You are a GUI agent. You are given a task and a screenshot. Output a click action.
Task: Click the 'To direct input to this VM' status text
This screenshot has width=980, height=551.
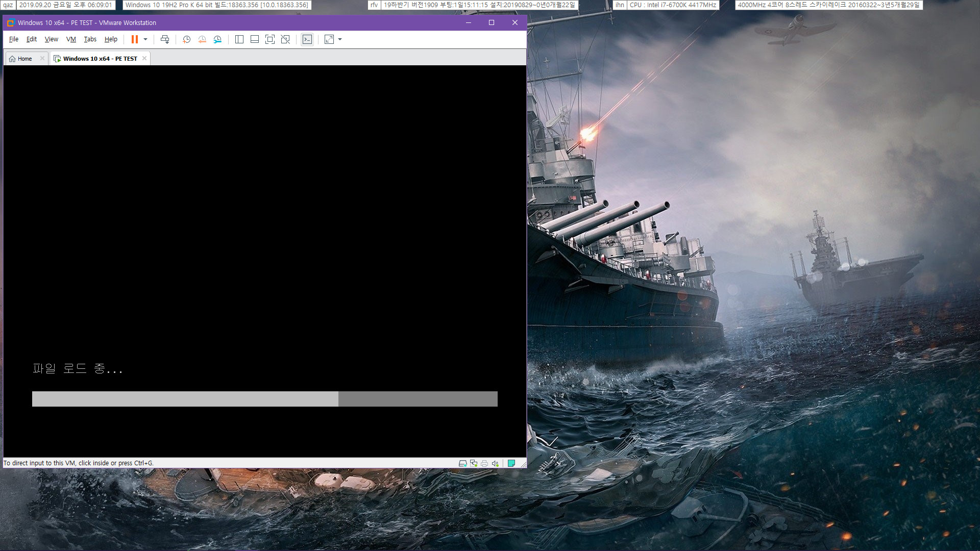(79, 463)
